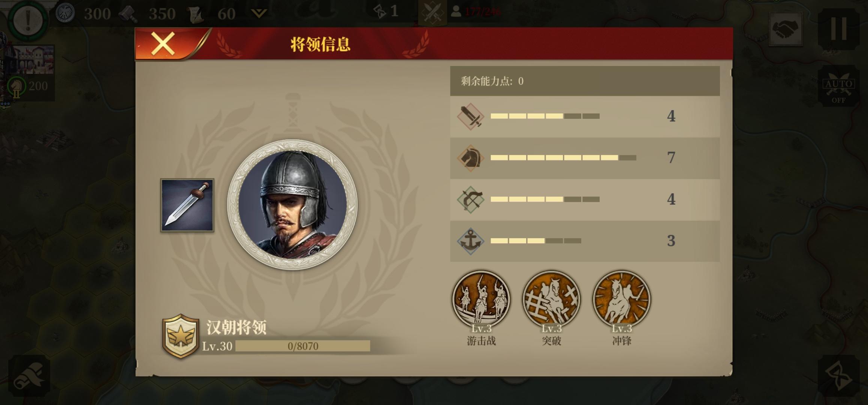This screenshot has width=868, height=405.
Task: Select the archer bow attribute icon
Action: click(470, 200)
